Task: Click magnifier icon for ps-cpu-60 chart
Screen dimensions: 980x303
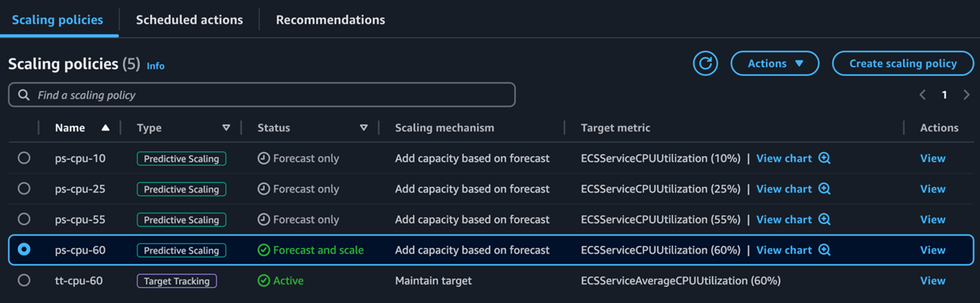Action: (824, 250)
